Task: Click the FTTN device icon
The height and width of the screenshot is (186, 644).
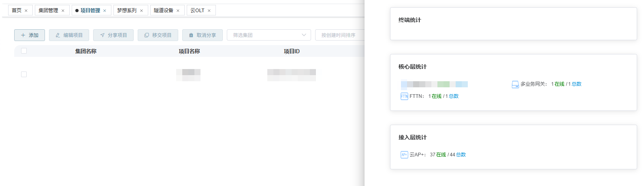Action: pyautogui.click(x=404, y=96)
